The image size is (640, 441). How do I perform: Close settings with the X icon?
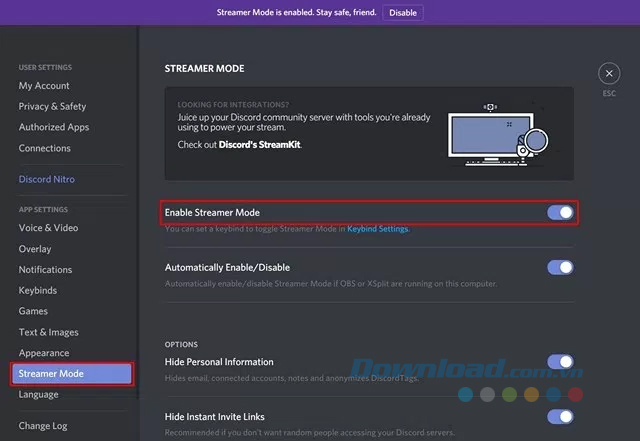tap(609, 74)
